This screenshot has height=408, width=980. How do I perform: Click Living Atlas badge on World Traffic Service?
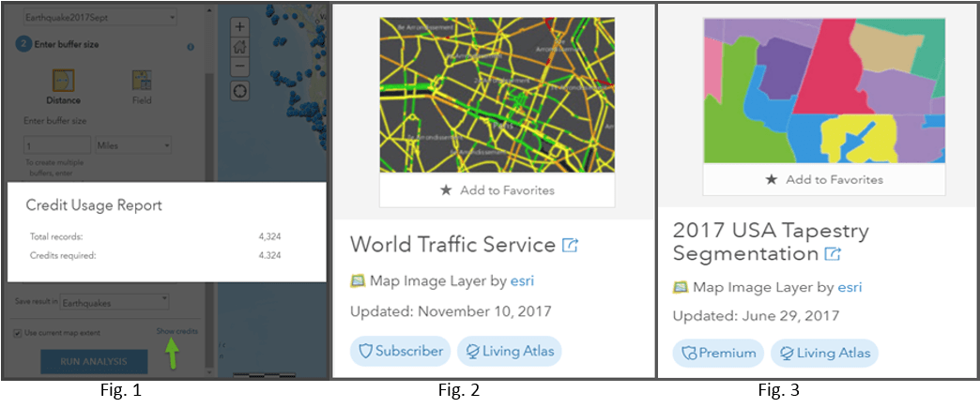pos(510,351)
